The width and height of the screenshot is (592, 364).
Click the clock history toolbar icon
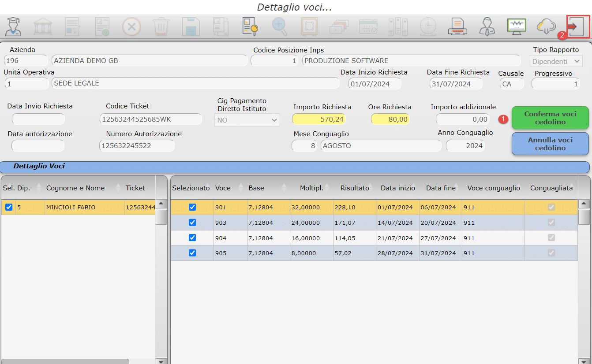[x=427, y=27]
